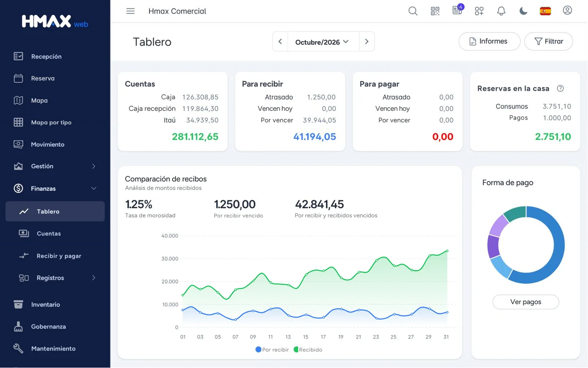Open Inventario in the sidebar
This screenshot has height=368, width=588.
coord(55,304)
